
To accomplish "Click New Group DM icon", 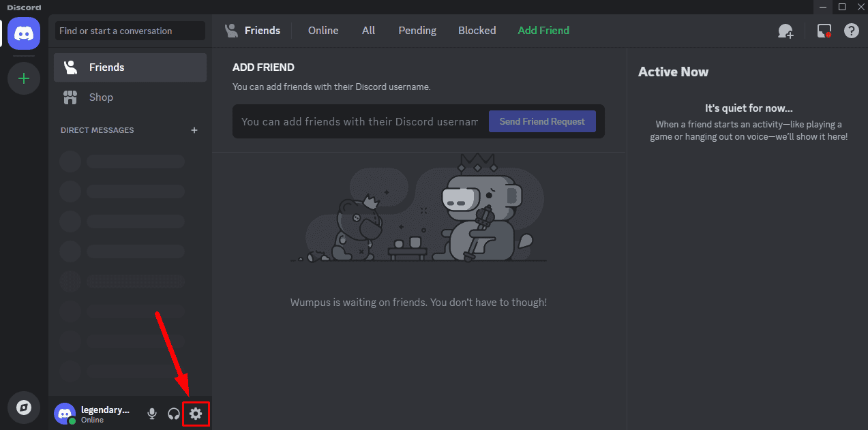I will coord(785,31).
